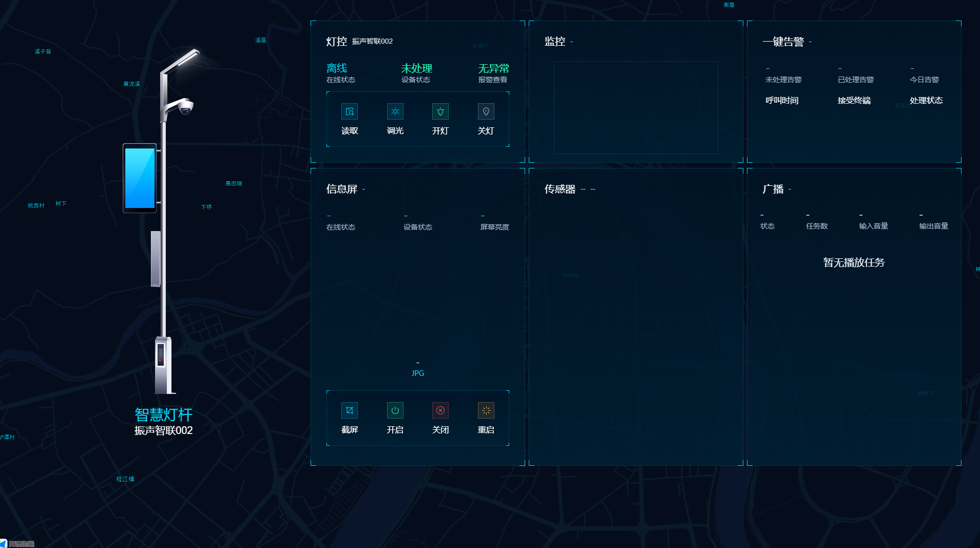Click the 振声智联002 device label
The height and width of the screenshot is (548, 980).
[x=372, y=42]
